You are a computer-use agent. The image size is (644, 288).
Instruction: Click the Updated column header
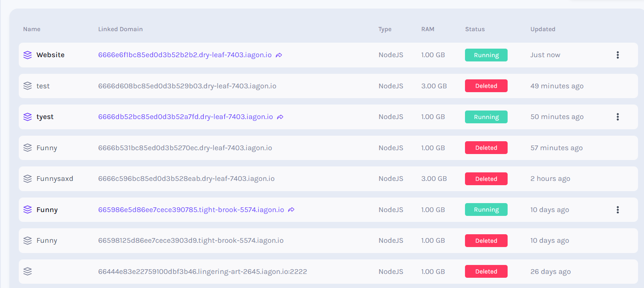[543, 29]
